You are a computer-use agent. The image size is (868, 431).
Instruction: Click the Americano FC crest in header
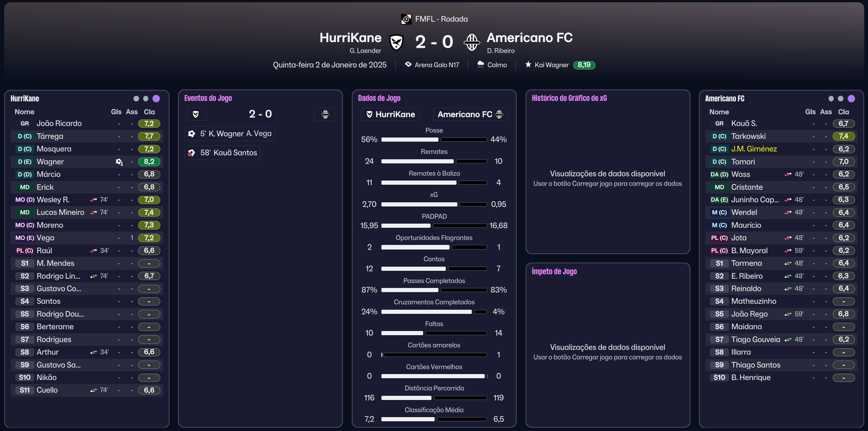click(472, 42)
